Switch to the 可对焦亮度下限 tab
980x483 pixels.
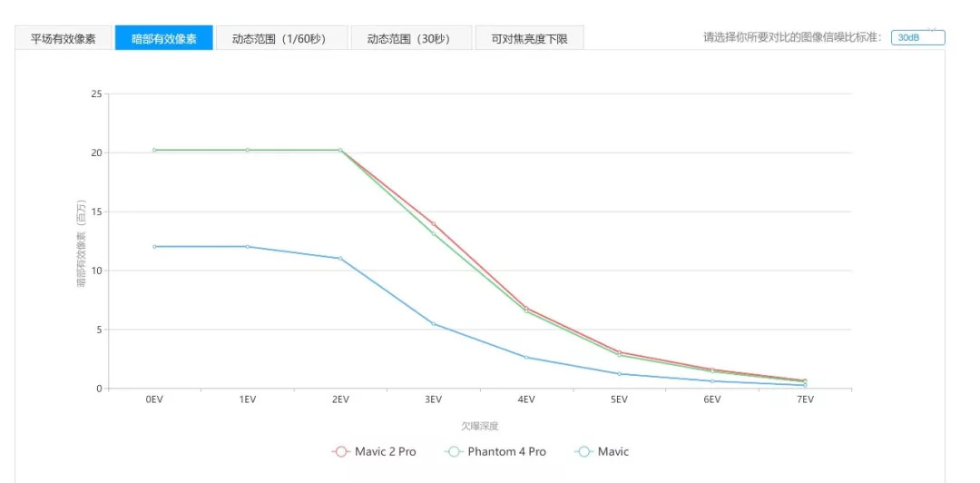[x=529, y=38]
